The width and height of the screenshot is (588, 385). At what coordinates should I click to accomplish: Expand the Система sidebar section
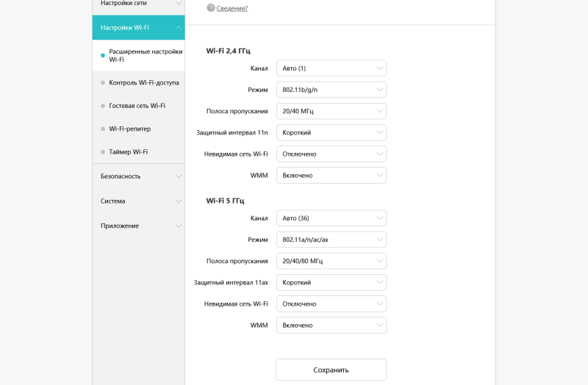(x=138, y=201)
